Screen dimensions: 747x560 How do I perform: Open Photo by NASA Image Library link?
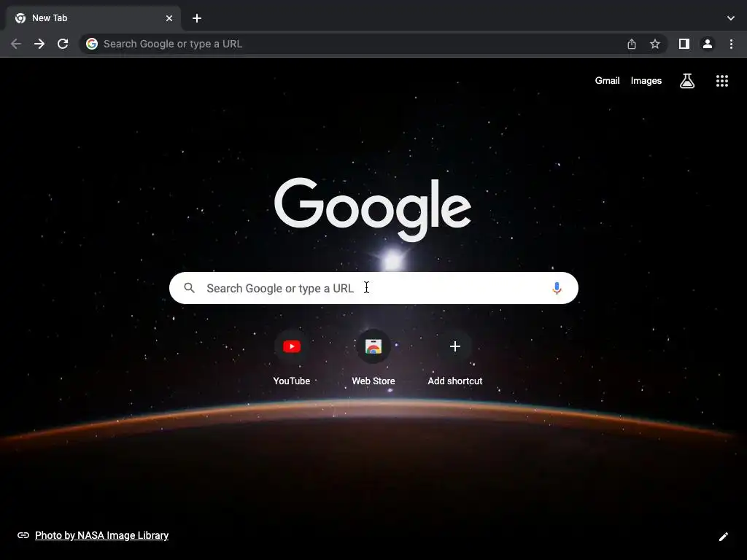102,535
